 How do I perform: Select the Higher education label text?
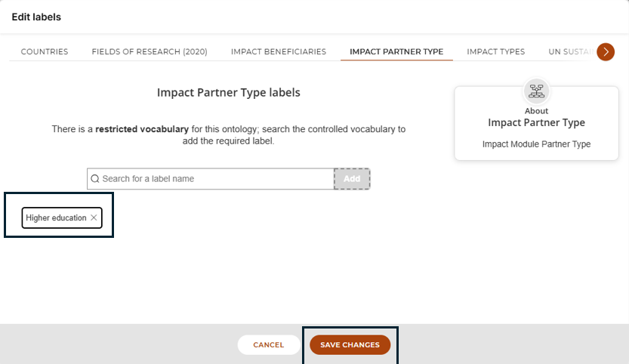click(x=56, y=217)
